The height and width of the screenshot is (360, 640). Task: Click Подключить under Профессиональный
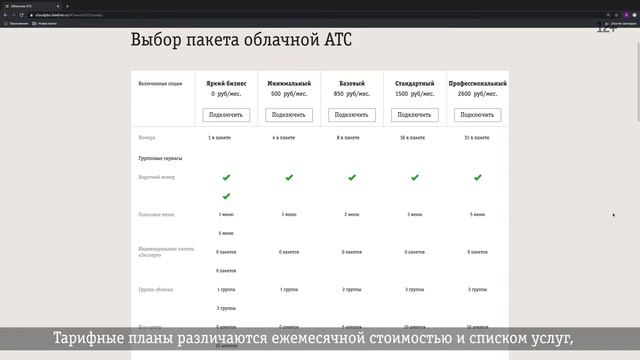click(x=478, y=115)
